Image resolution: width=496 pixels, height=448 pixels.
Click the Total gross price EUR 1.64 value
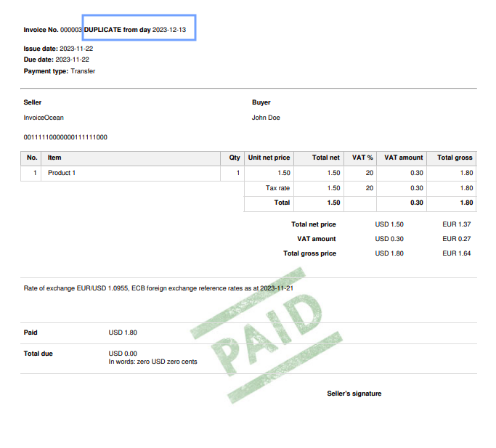pyautogui.click(x=457, y=253)
